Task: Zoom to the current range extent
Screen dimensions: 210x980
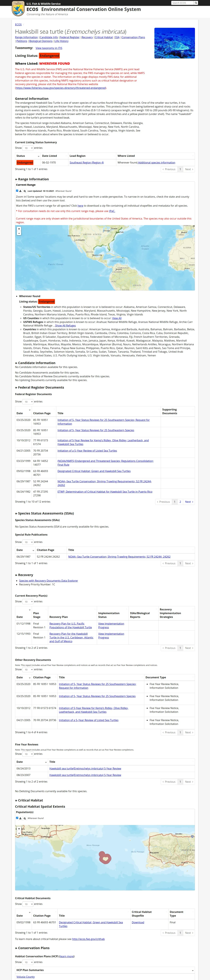Action: [x=25, y=191]
